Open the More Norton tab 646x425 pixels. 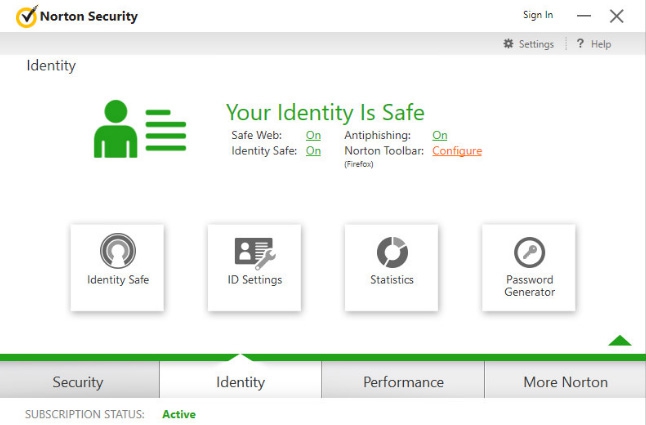[x=565, y=380]
